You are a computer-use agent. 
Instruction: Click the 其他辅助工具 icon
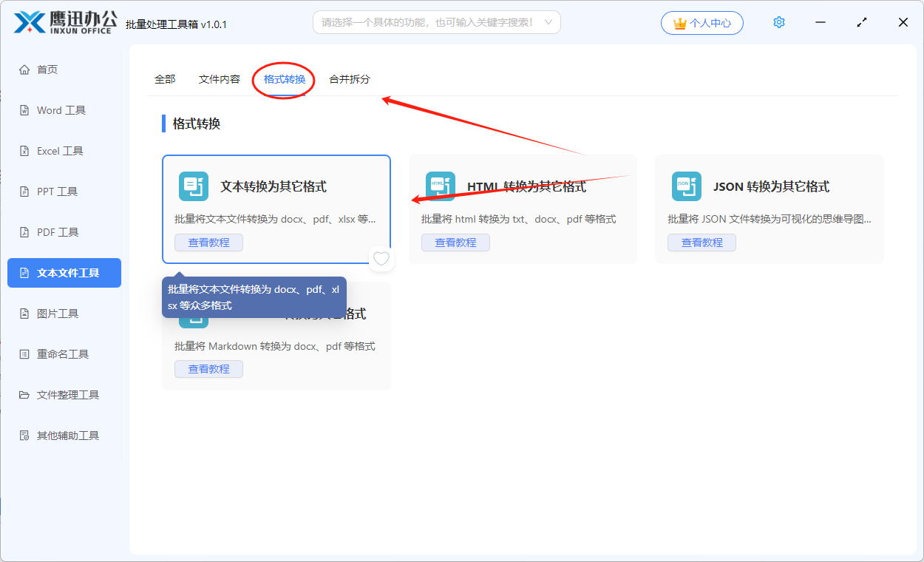pyautogui.click(x=24, y=436)
